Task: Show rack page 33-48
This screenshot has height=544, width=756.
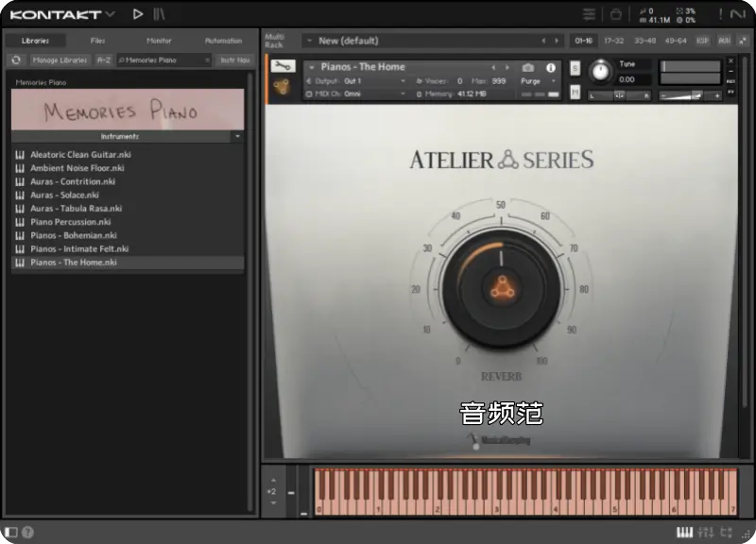Action: (x=644, y=41)
